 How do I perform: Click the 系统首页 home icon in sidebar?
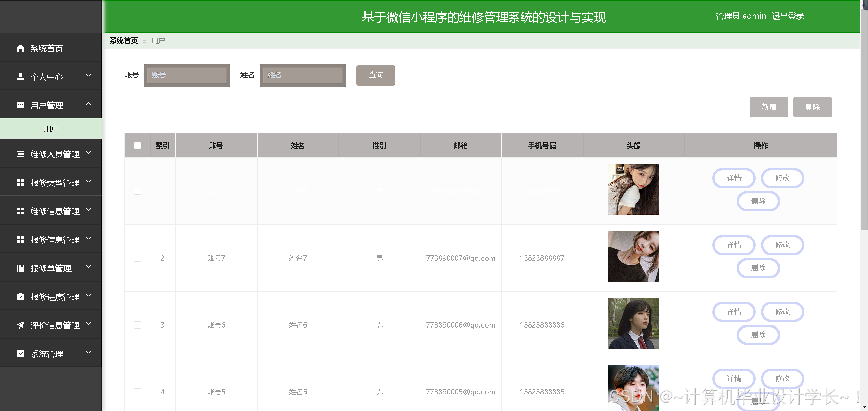[20, 48]
